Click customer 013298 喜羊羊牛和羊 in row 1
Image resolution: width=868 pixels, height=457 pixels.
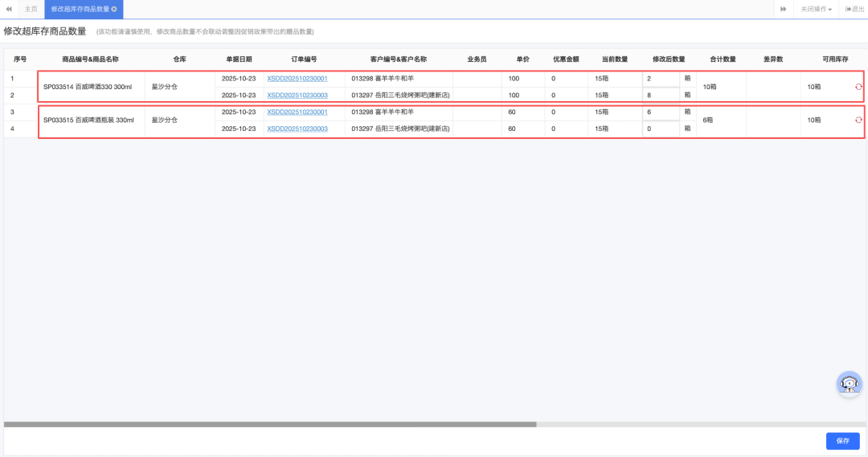pyautogui.click(x=383, y=79)
